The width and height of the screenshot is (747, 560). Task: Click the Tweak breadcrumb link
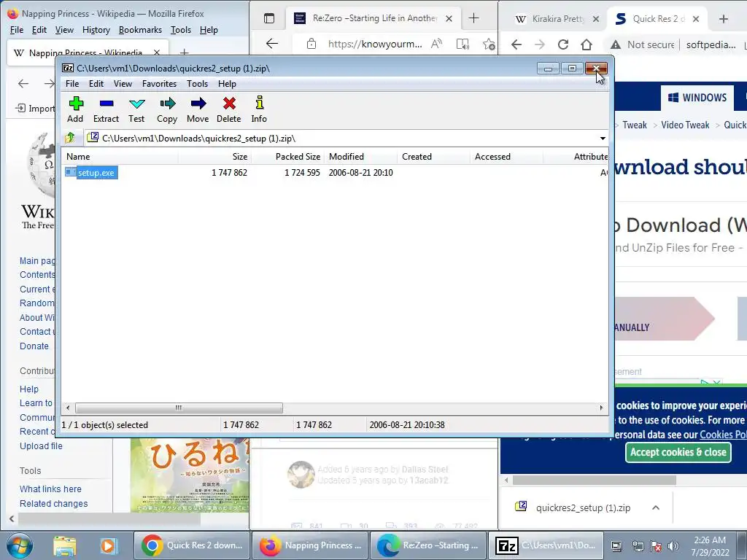pos(635,125)
